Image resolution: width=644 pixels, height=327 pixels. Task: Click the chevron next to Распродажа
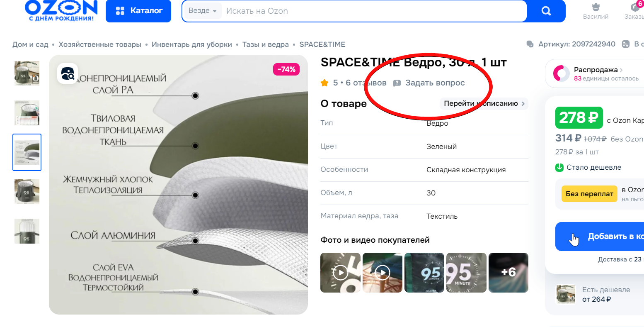click(621, 70)
